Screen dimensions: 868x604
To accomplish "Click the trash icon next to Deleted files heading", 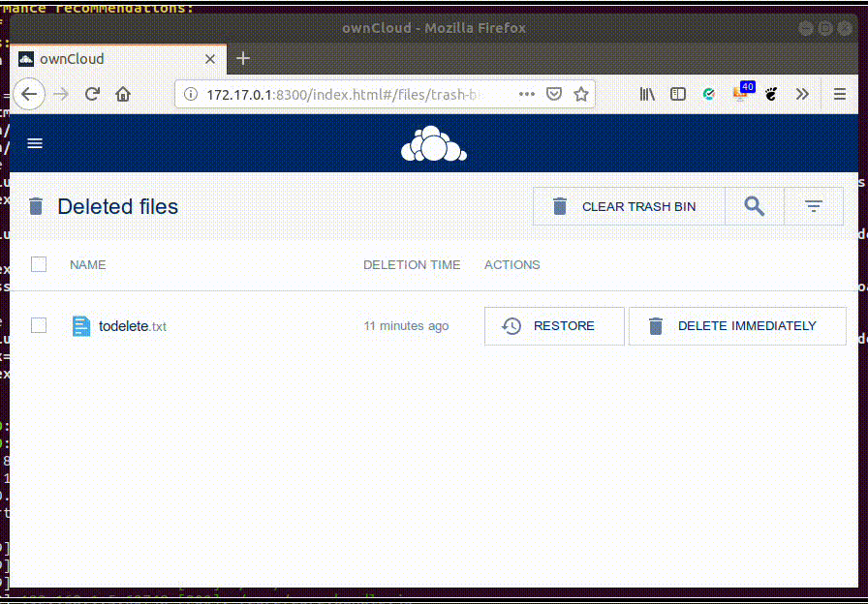I will (x=36, y=206).
